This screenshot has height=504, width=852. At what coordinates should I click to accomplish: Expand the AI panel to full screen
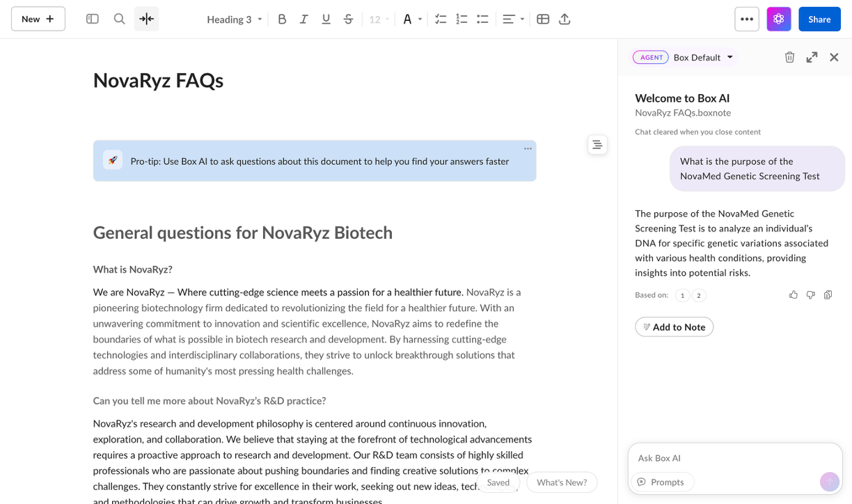[812, 57]
